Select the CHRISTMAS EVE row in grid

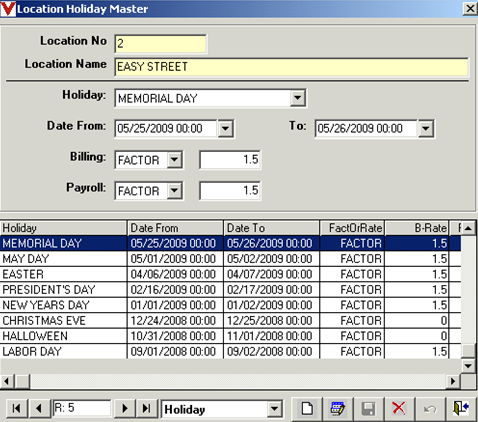coord(230,320)
